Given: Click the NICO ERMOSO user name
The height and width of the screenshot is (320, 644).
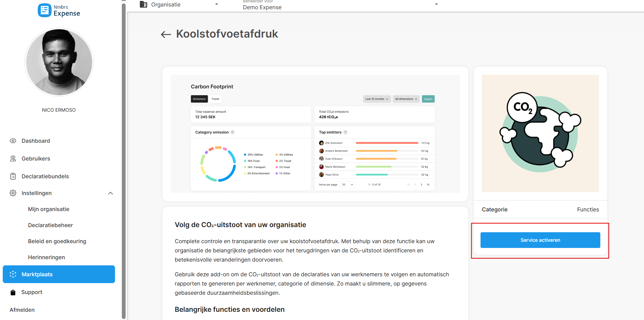Looking at the screenshot, I should point(59,110).
